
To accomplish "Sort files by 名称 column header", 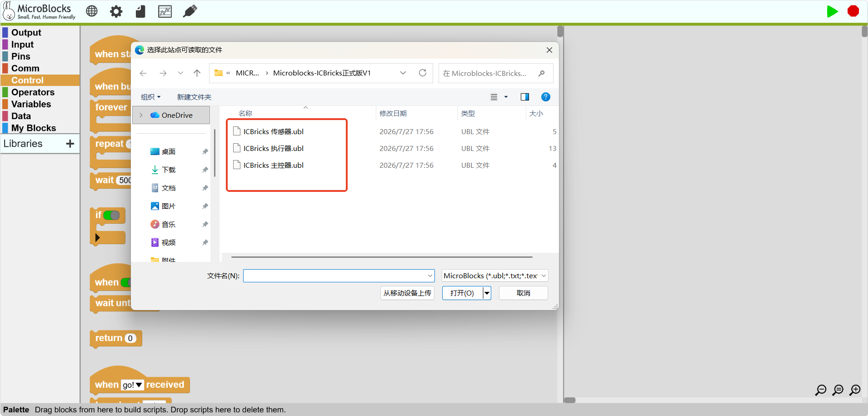I will coord(245,113).
